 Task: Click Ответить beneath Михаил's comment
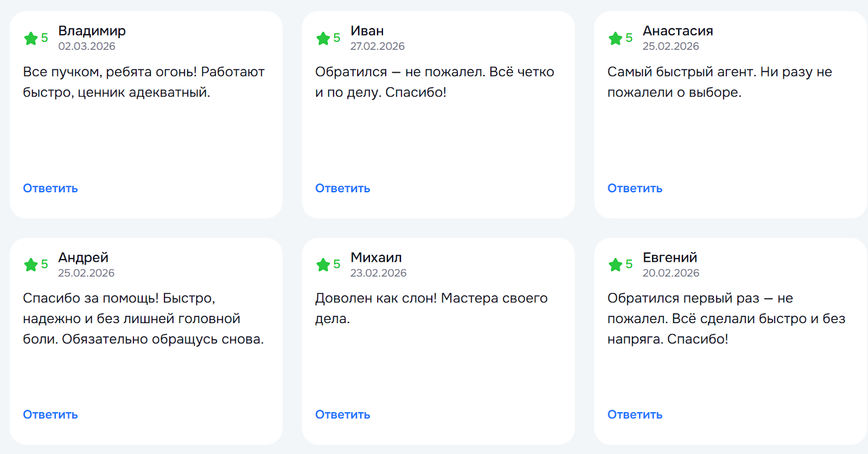pyautogui.click(x=342, y=414)
